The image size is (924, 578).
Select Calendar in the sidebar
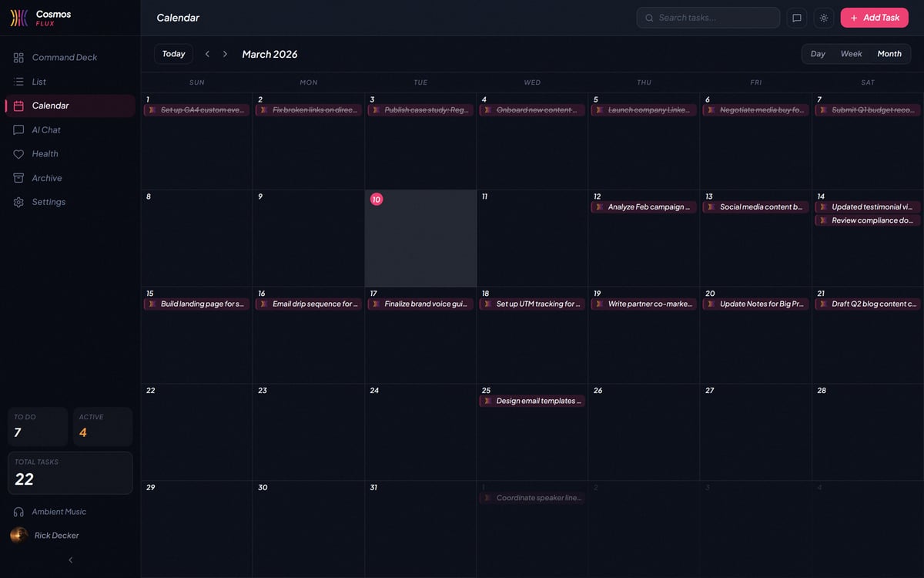(x=51, y=105)
